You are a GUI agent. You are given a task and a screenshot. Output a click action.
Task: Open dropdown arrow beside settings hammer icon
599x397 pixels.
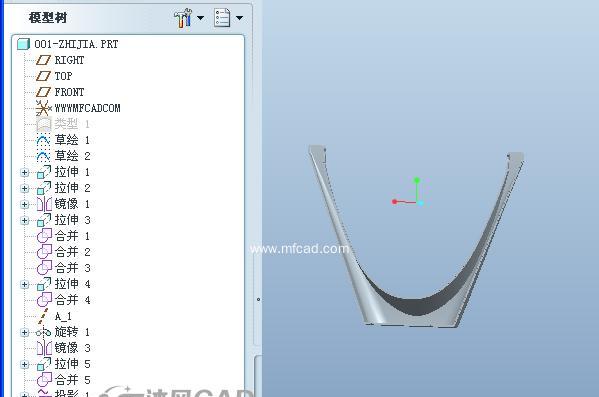(201, 18)
